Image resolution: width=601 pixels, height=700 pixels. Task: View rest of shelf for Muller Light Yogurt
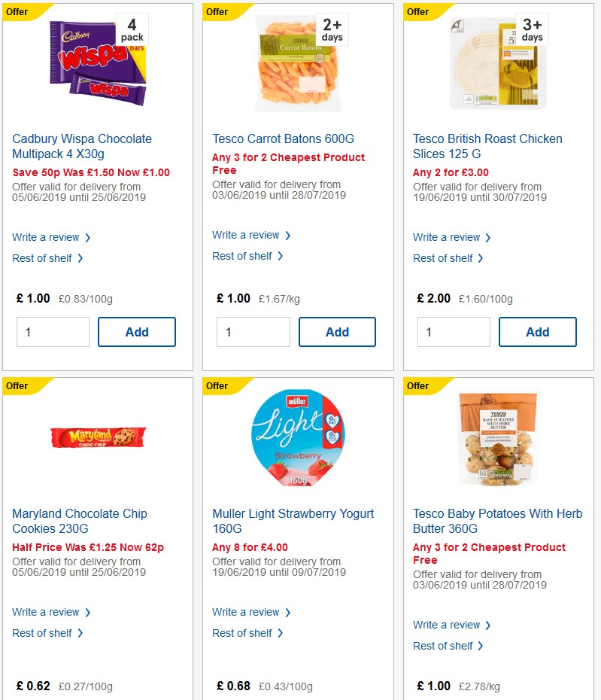[x=244, y=633]
